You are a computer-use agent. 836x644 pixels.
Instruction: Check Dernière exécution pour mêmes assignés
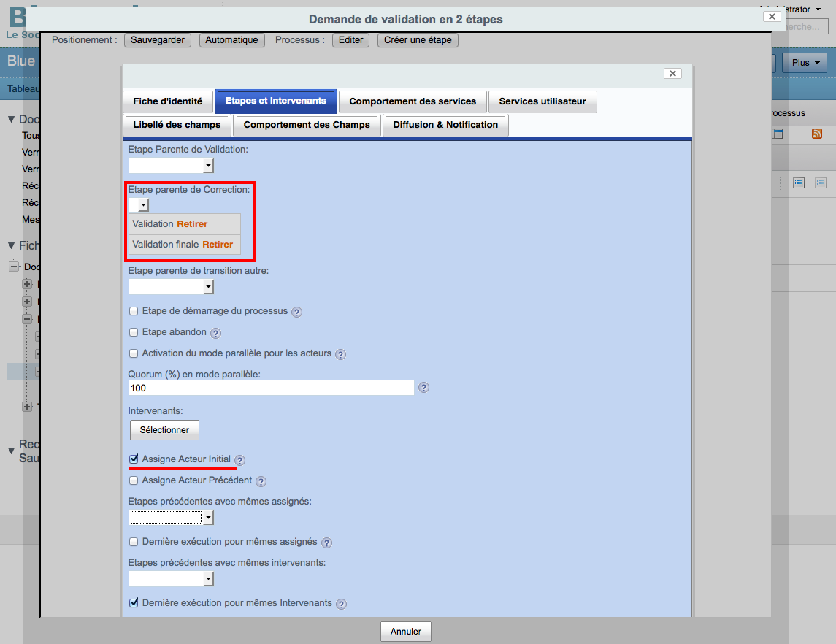click(134, 542)
